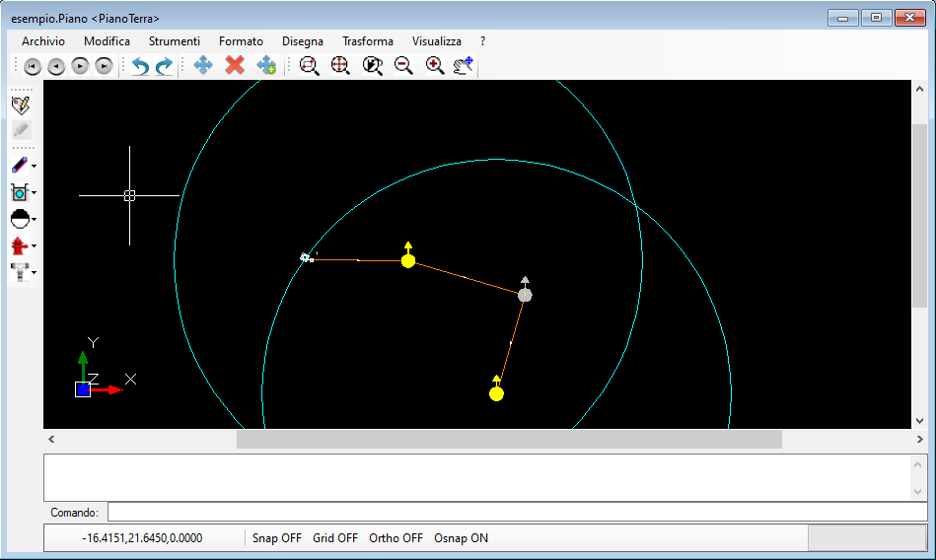Image resolution: width=936 pixels, height=560 pixels.
Task: Delete selection with red X icon
Action: coord(235,64)
